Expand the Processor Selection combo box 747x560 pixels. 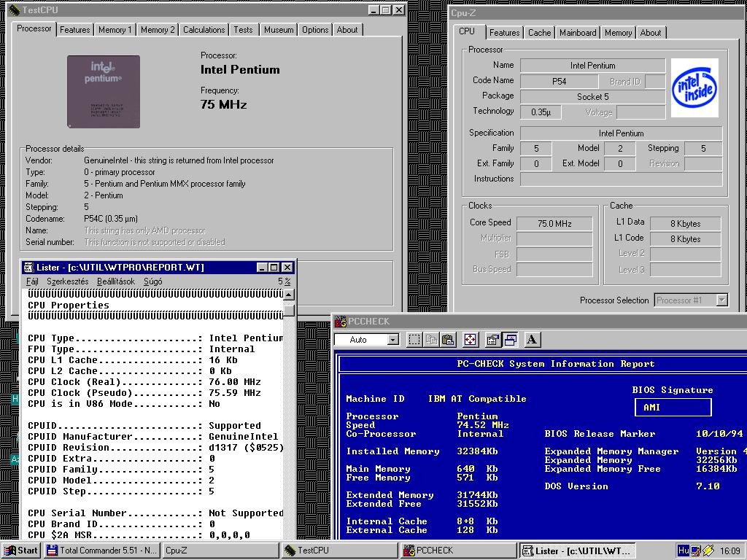721,300
